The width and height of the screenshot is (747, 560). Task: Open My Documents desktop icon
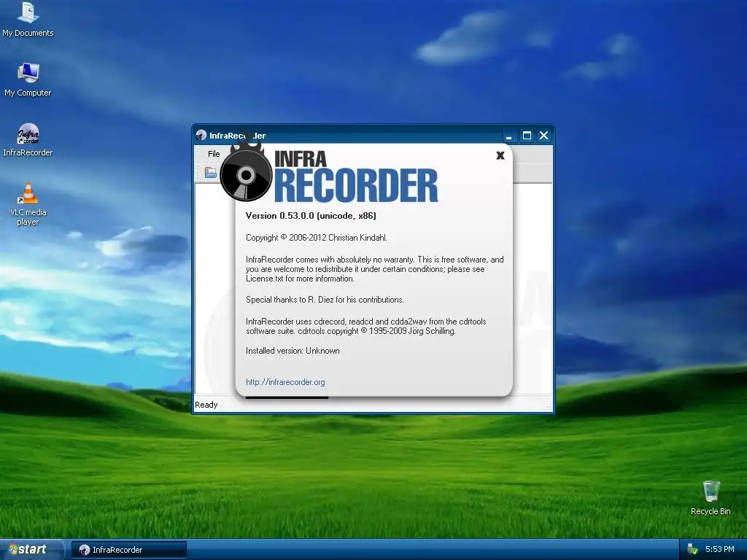pos(28,20)
